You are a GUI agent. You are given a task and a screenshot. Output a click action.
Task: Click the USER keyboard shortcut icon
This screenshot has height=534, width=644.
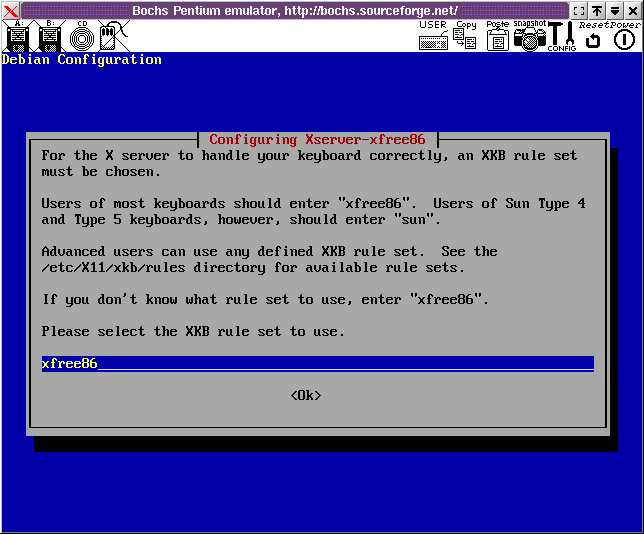pyautogui.click(x=433, y=37)
